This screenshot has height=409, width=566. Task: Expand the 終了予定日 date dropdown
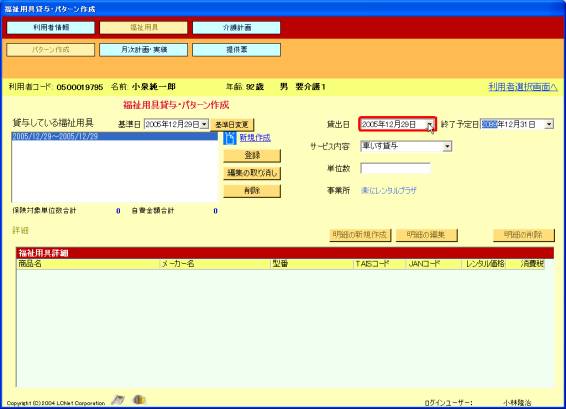549,124
